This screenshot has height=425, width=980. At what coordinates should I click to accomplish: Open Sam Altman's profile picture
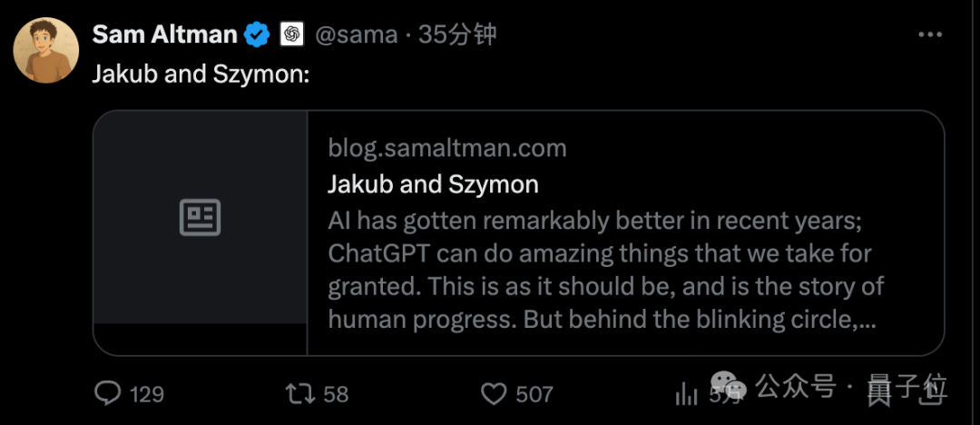[45, 50]
